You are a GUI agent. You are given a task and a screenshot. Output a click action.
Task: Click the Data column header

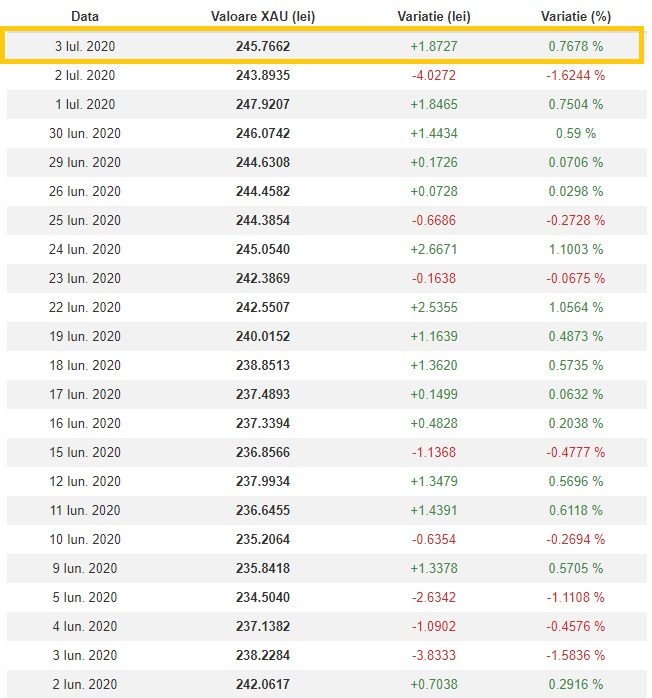point(86,17)
